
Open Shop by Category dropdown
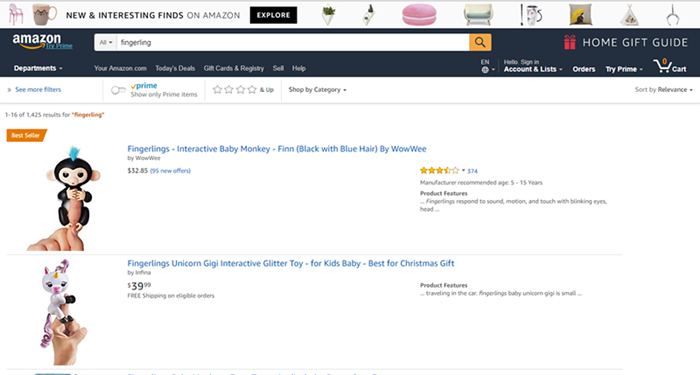click(x=317, y=90)
